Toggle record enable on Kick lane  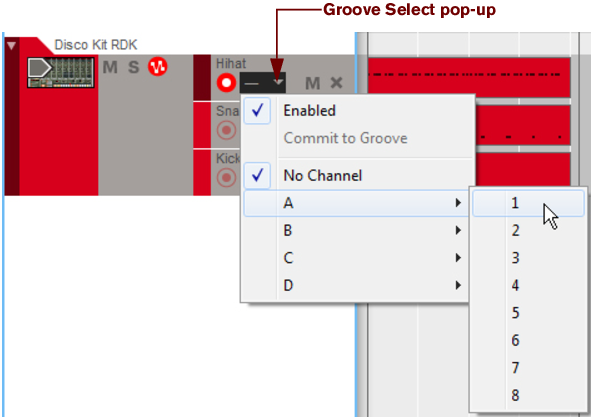tap(226, 177)
